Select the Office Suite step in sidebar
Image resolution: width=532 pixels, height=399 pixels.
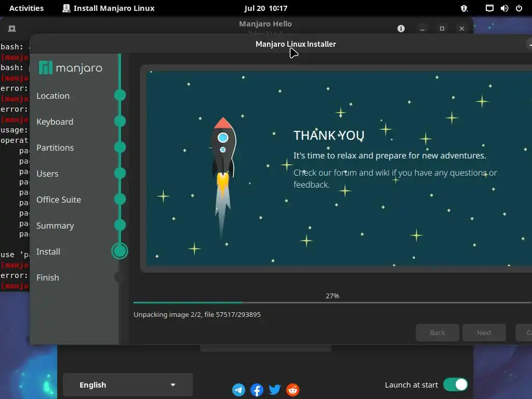[x=59, y=200]
